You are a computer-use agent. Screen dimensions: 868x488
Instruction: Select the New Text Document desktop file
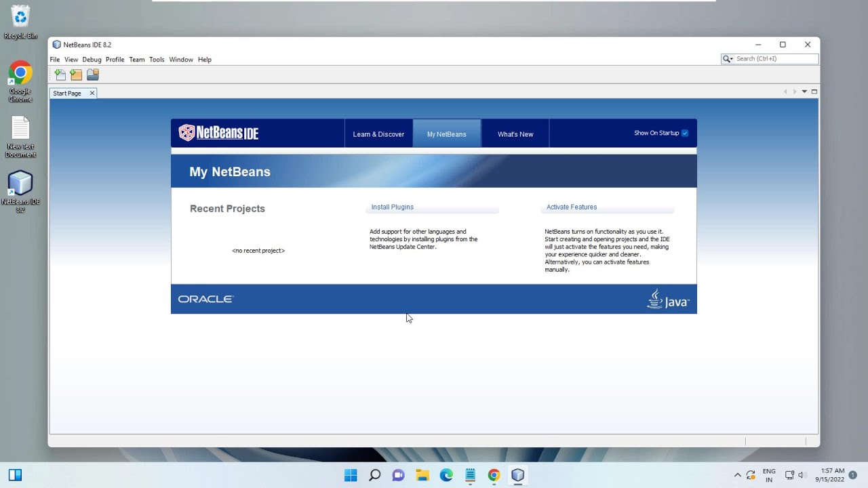click(20, 137)
